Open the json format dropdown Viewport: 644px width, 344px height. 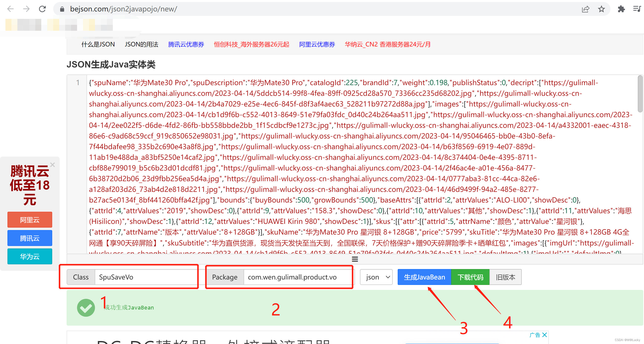pyautogui.click(x=376, y=277)
